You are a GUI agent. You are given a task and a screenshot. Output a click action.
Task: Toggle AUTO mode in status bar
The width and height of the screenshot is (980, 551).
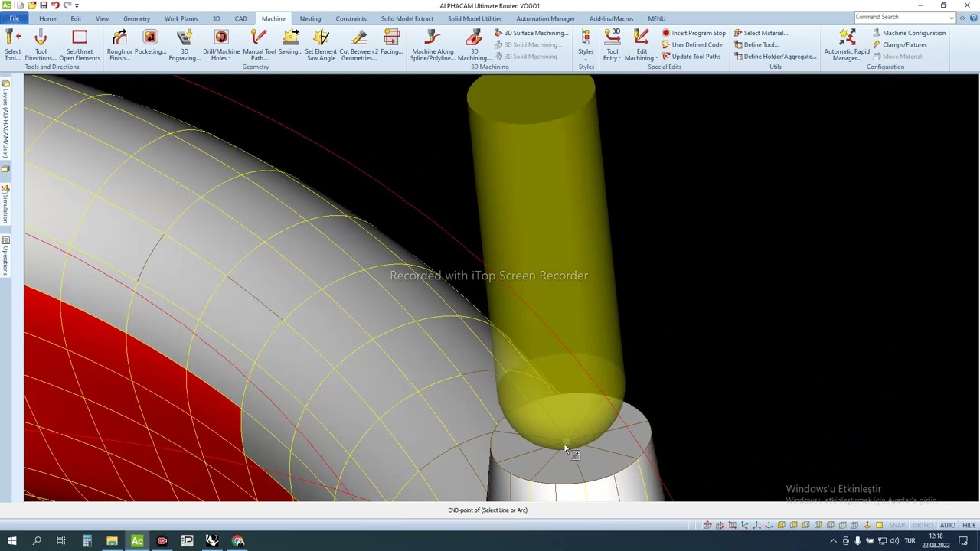[x=948, y=526]
